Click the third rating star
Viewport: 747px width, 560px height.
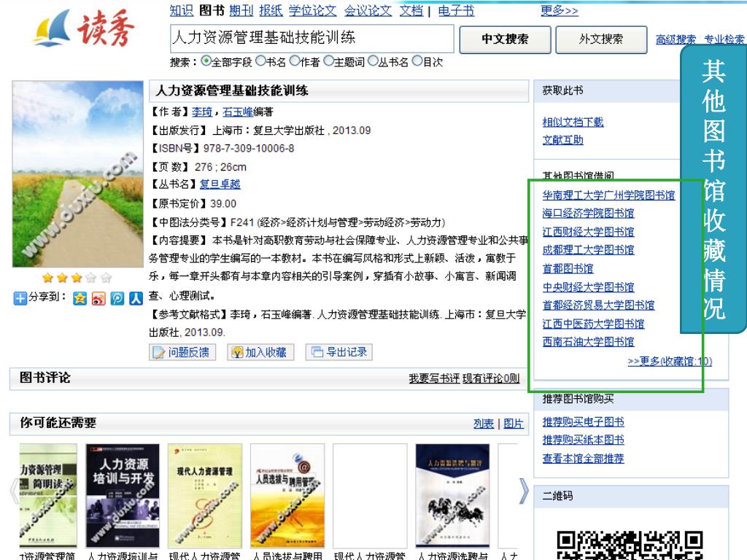click(77, 278)
